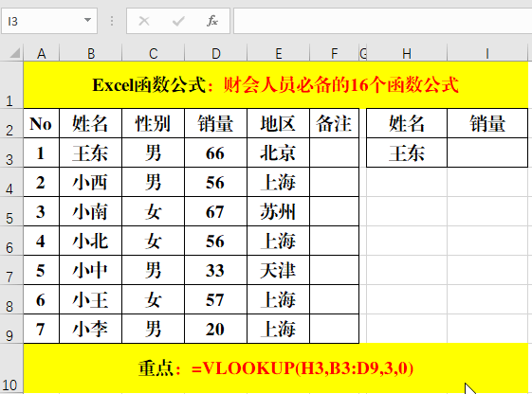
Task: Click the region cell '苏州'
Action: (x=278, y=211)
